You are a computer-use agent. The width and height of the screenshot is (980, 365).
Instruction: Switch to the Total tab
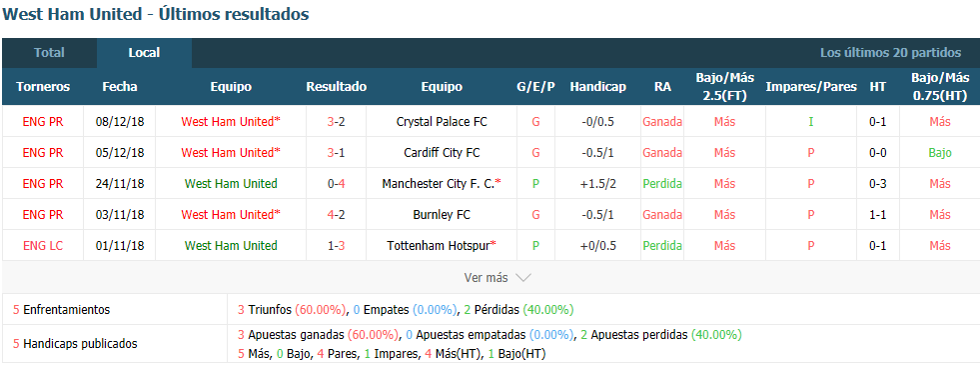pyautogui.click(x=49, y=53)
